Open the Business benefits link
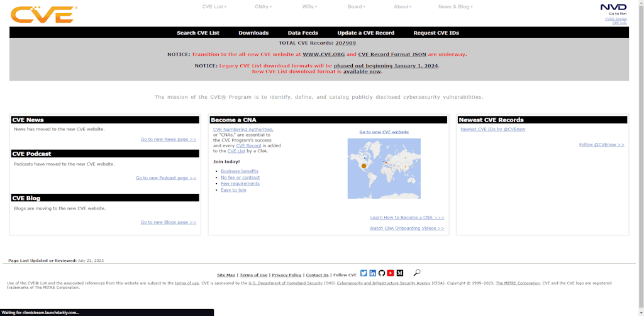The width and height of the screenshot is (644, 316). point(240,171)
